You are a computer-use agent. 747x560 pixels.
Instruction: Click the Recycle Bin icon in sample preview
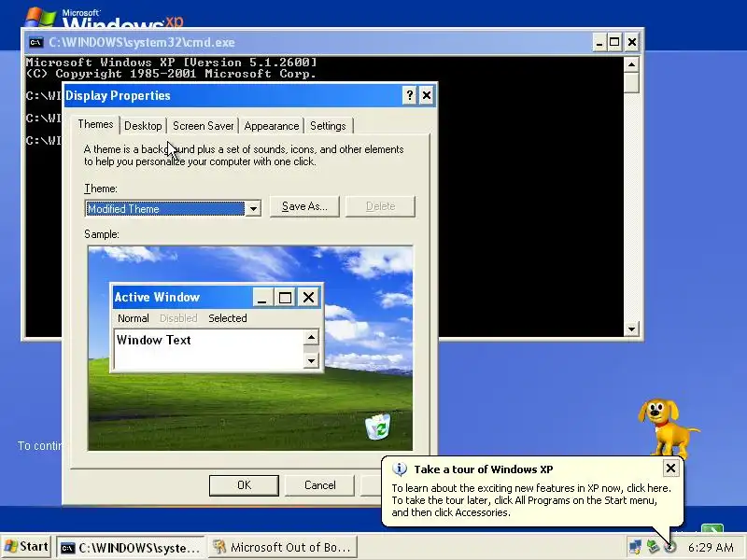[378, 427]
